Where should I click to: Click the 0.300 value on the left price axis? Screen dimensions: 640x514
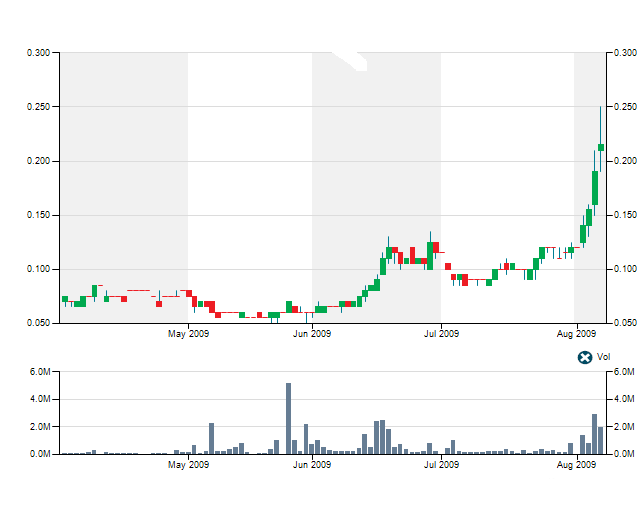coord(38,53)
